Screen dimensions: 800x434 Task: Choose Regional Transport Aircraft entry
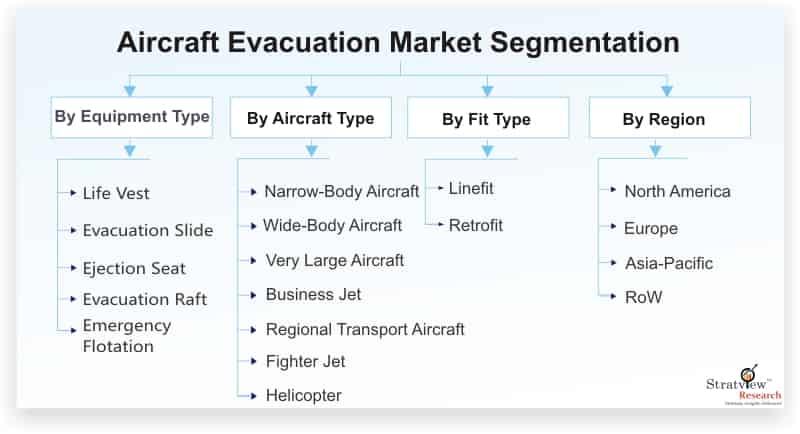[365, 329]
